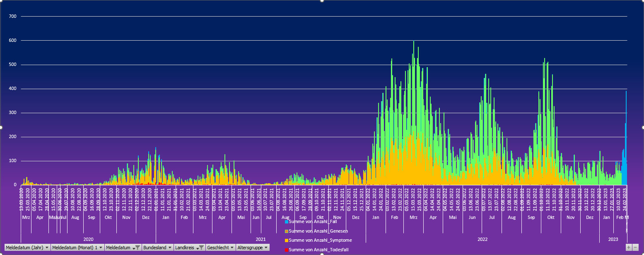Click the filter icon on Meldedatum field
This screenshot has width=644, height=255.
pyautogui.click(x=136, y=248)
